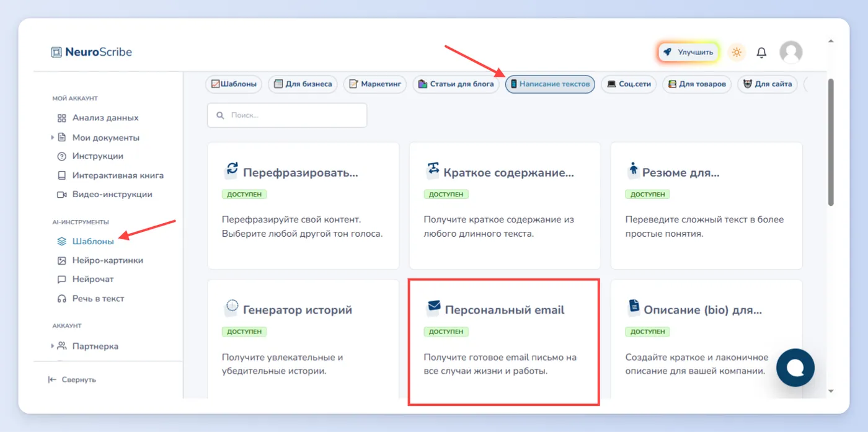Click the text 'Перефразируйте свой контент.'
The image size is (868, 432).
[x=291, y=219]
